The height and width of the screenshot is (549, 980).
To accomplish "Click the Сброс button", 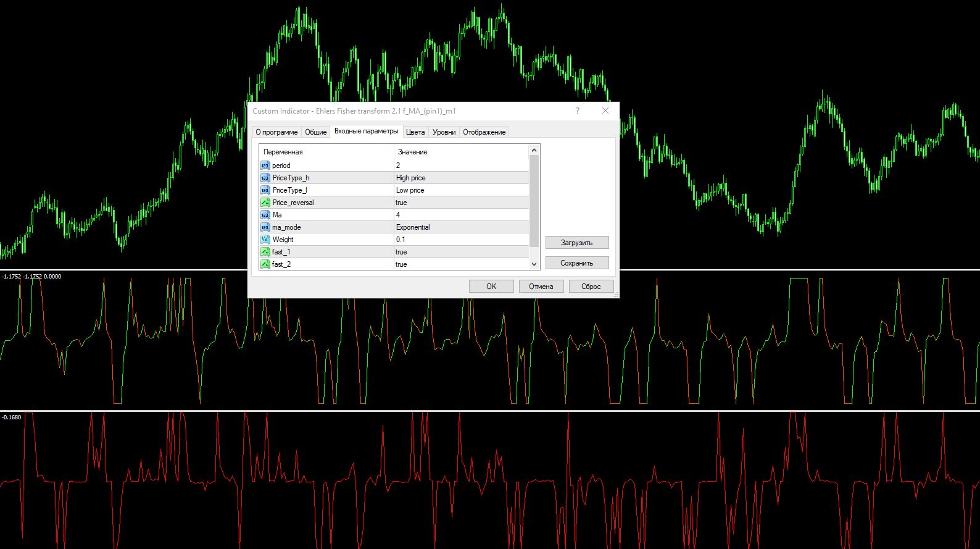I will pyautogui.click(x=591, y=287).
